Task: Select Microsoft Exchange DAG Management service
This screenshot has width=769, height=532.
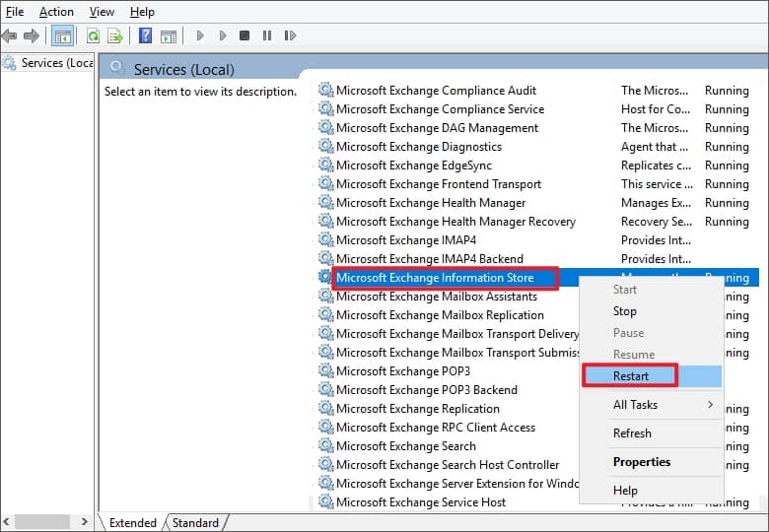Action: click(437, 128)
